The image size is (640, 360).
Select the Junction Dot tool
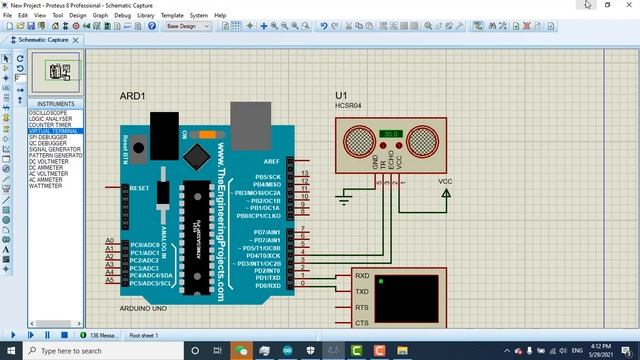pyautogui.click(x=6, y=78)
